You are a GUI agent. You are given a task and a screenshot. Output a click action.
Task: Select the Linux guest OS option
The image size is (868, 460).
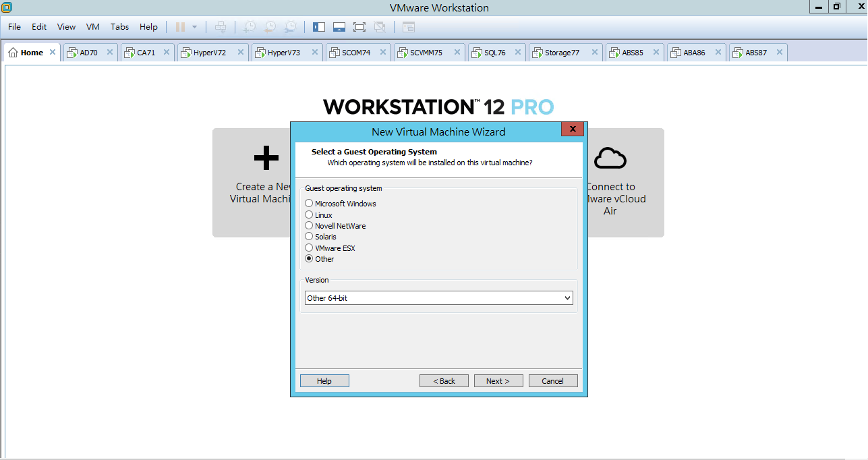point(309,214)
